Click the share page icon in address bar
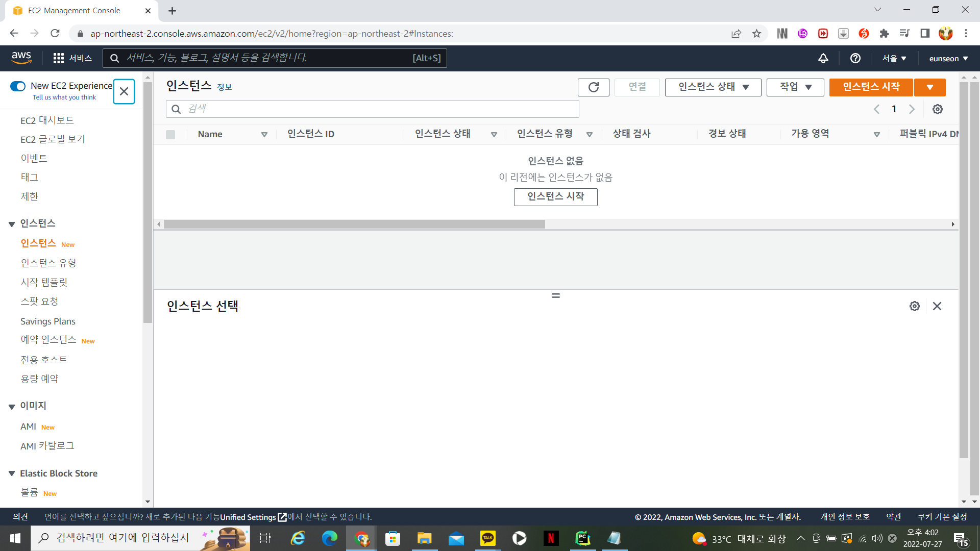980x551 pixels. tap(736, 34)
